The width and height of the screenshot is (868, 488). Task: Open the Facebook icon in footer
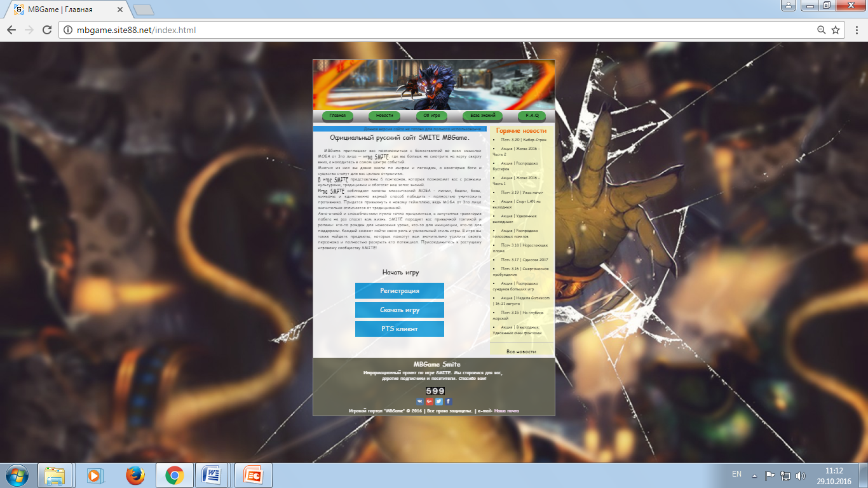point(448,402)
